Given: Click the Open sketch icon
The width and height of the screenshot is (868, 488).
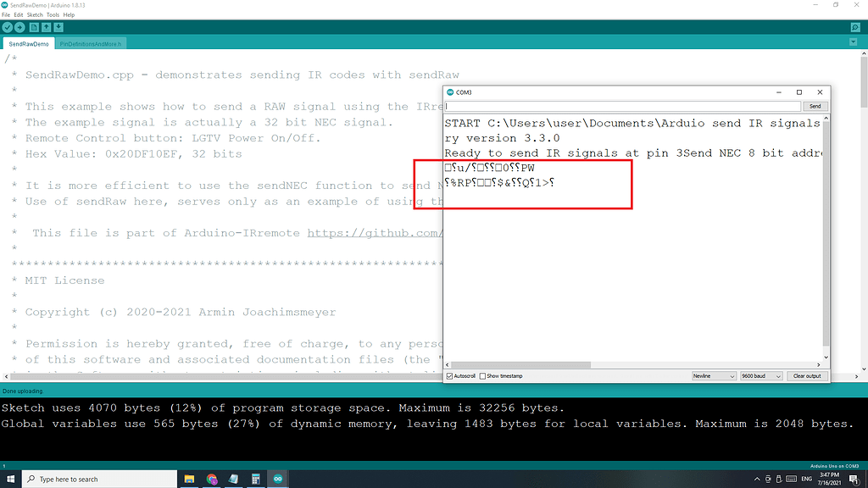Looking at the screenshot, I should (47, 26).
